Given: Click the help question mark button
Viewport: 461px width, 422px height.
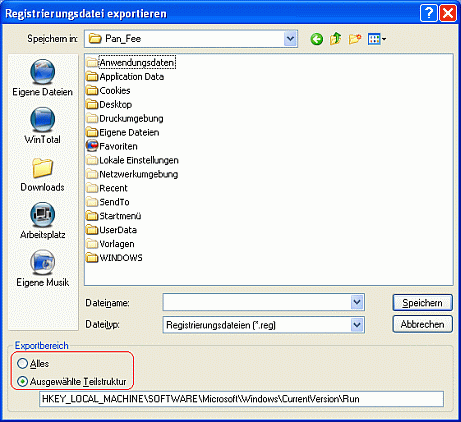Looking at the screenshot, I should coord(428,13).
